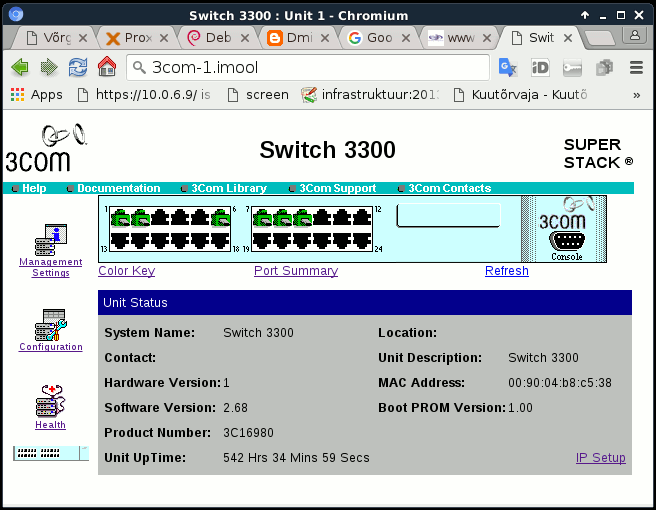Open the 3Com Support menu item
Viewport: 656px width, 510px height.
[338, 188]
